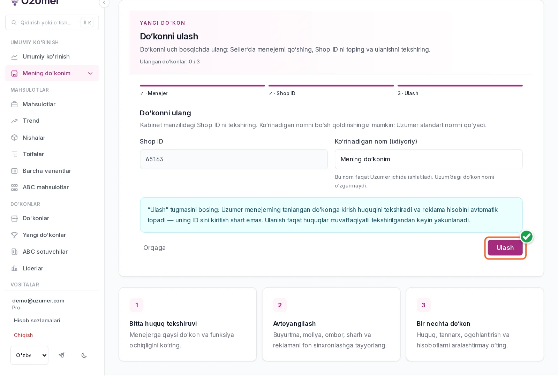Viewport: 558px width, 392px height.
Task: Click the Umumiy ko'rinish chart icon
Action: pyautogui.click(x=14, y=57)
